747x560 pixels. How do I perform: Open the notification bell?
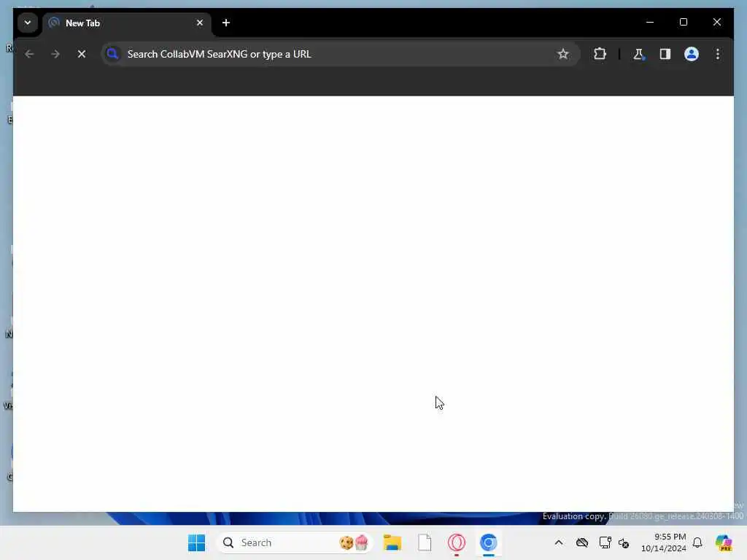(x=697, y=542)
